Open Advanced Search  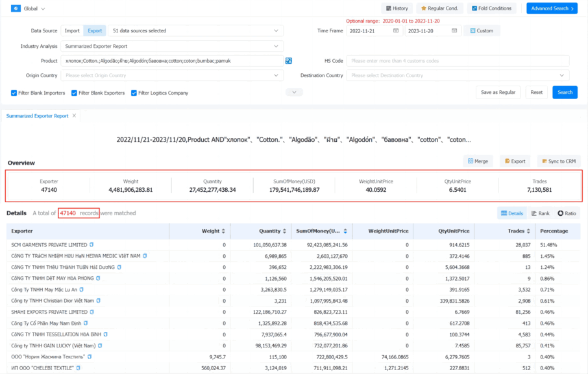point(552,8)
